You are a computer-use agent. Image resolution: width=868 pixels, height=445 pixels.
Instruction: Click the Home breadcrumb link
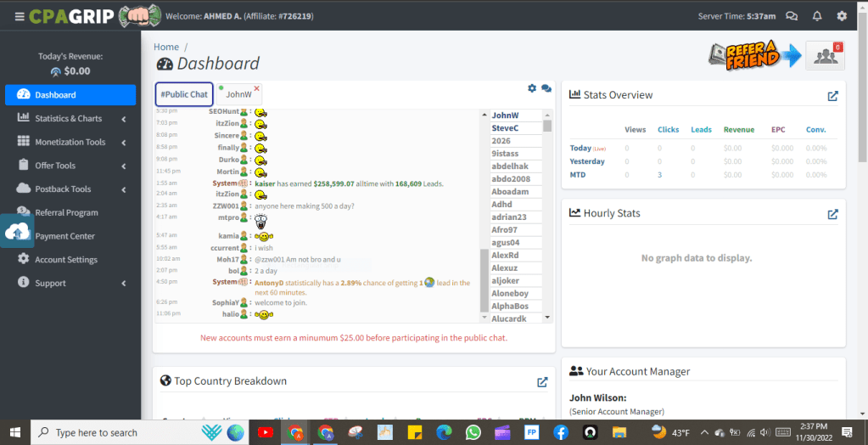(166, 47)
